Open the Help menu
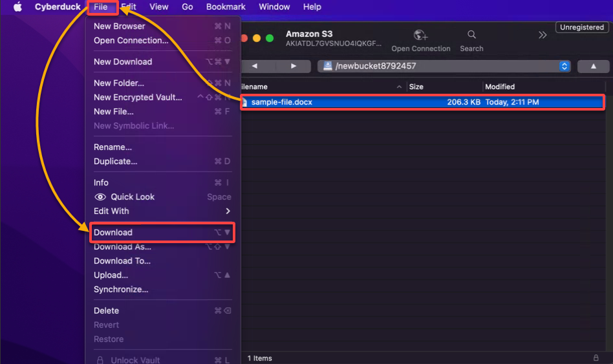Image resolution: width=613 pixels, height=364 pixels. coord(312,6)
